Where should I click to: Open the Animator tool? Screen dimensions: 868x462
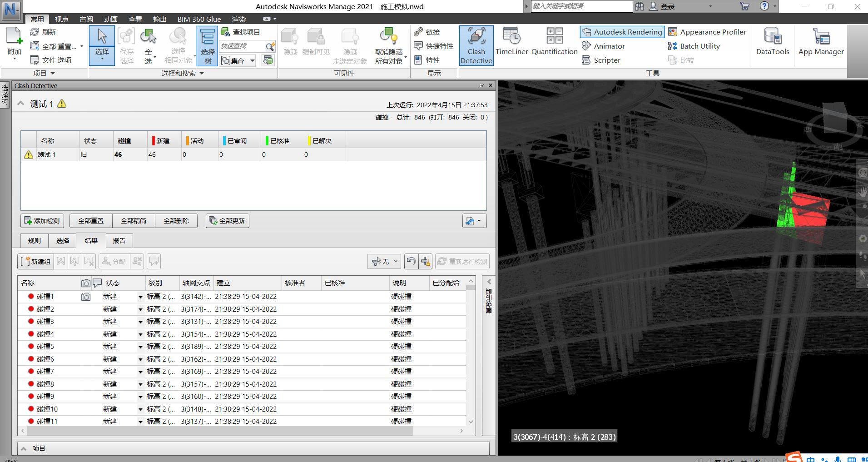coord(603,46)
